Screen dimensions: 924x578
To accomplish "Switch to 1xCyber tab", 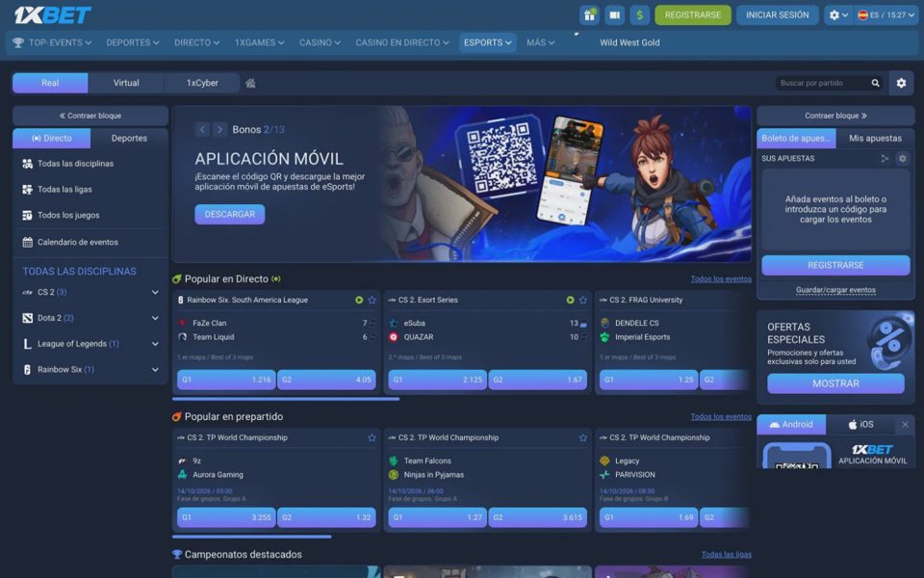I will tap(202, 83).
